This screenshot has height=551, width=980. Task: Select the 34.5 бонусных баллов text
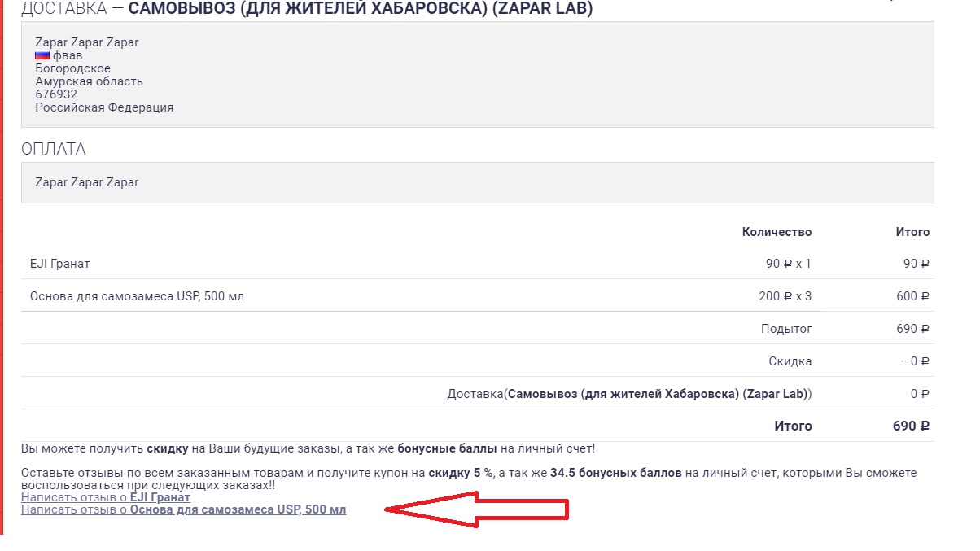(616, 472)
